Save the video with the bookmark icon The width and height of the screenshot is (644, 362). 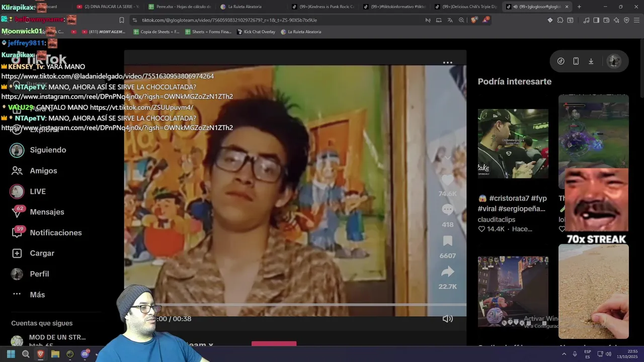447,241
